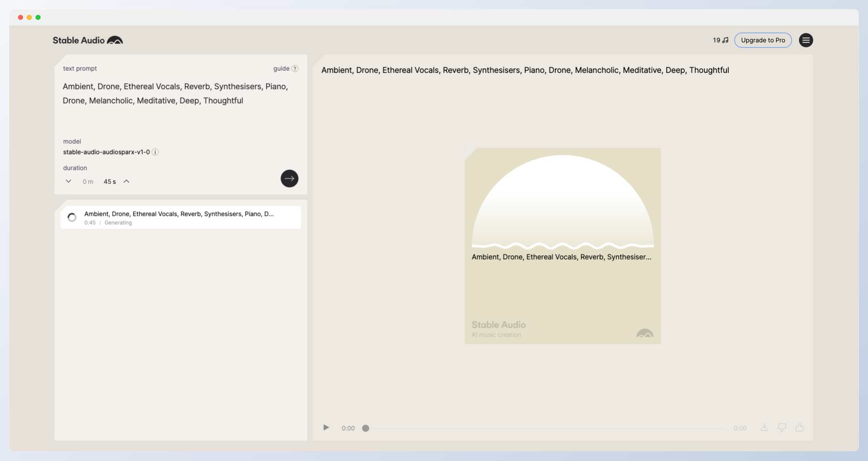Check the 19 remaining track credits

720,40
